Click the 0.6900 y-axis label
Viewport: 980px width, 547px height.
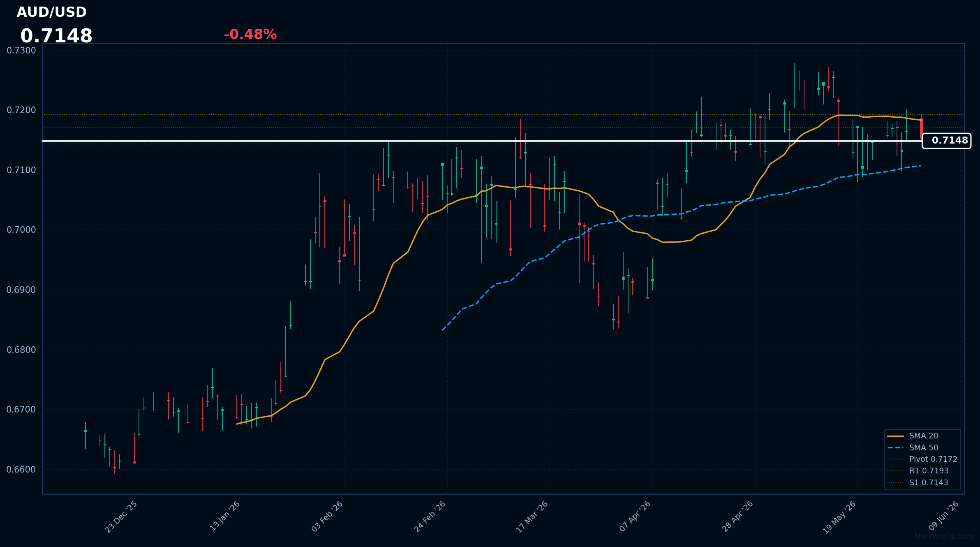(21, 290)
